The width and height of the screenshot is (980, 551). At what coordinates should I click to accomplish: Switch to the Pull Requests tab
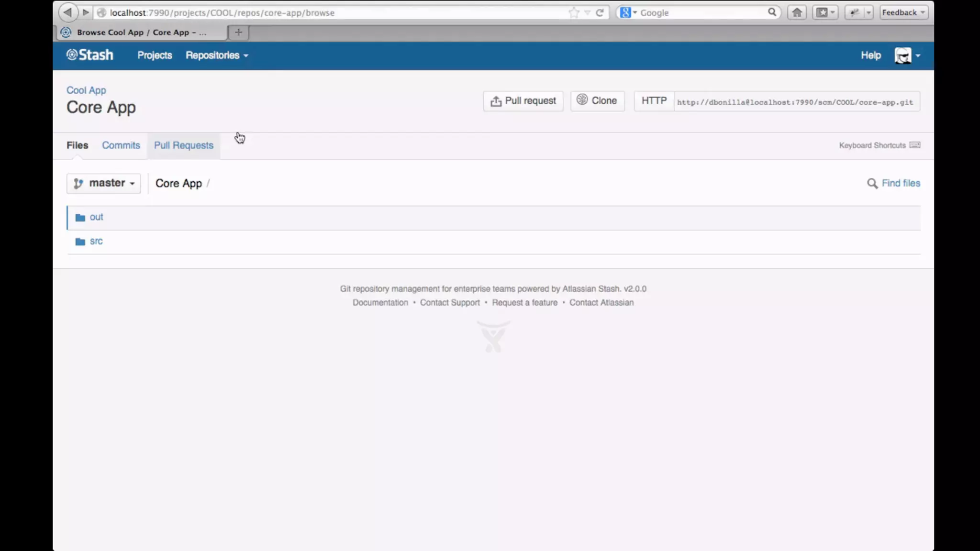pos(183,145)
